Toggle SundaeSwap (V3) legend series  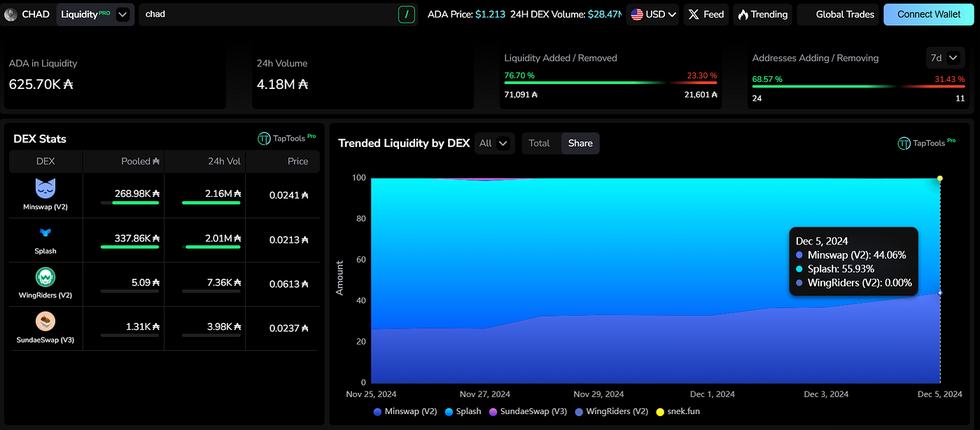click(528, 412)
